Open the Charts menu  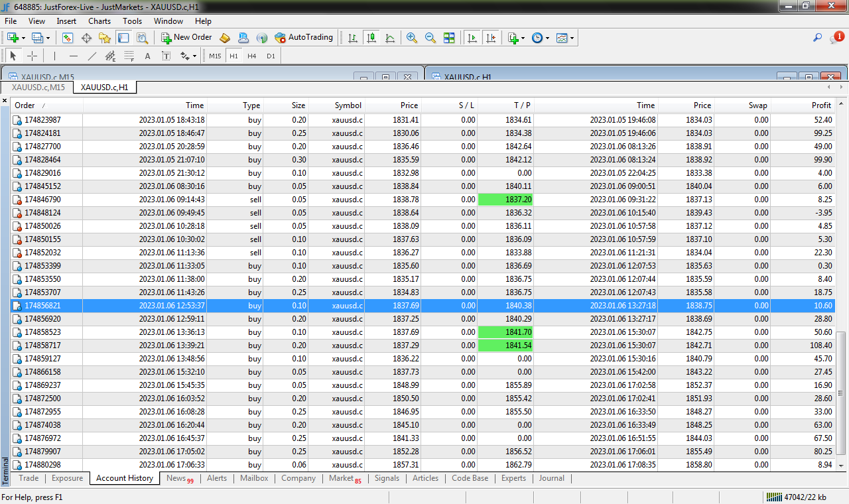pos(99,21)
